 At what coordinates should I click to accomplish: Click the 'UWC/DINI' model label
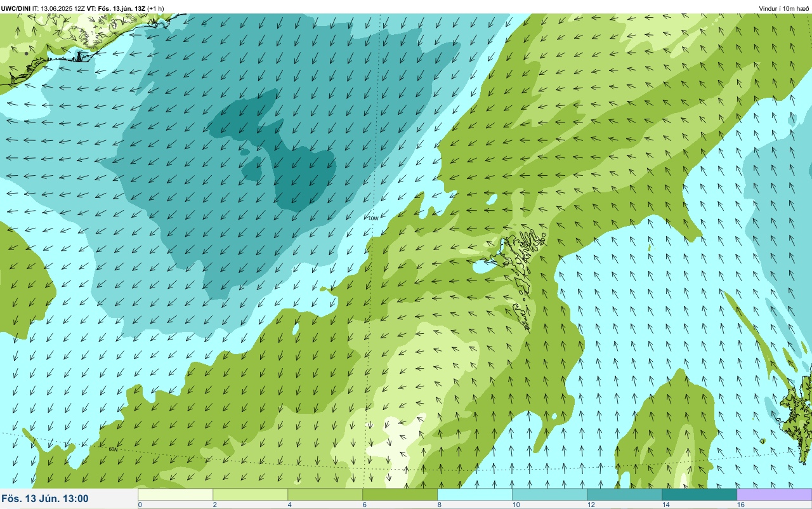(16, 8)
